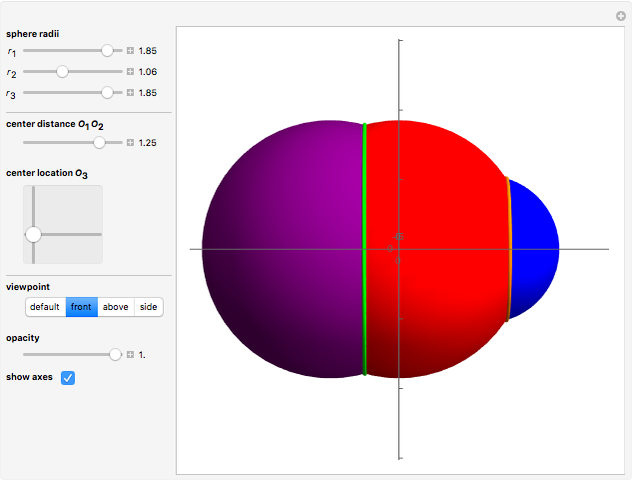Switch to the above viewpoint
632x482 pixels.
(x=115, y=307)
